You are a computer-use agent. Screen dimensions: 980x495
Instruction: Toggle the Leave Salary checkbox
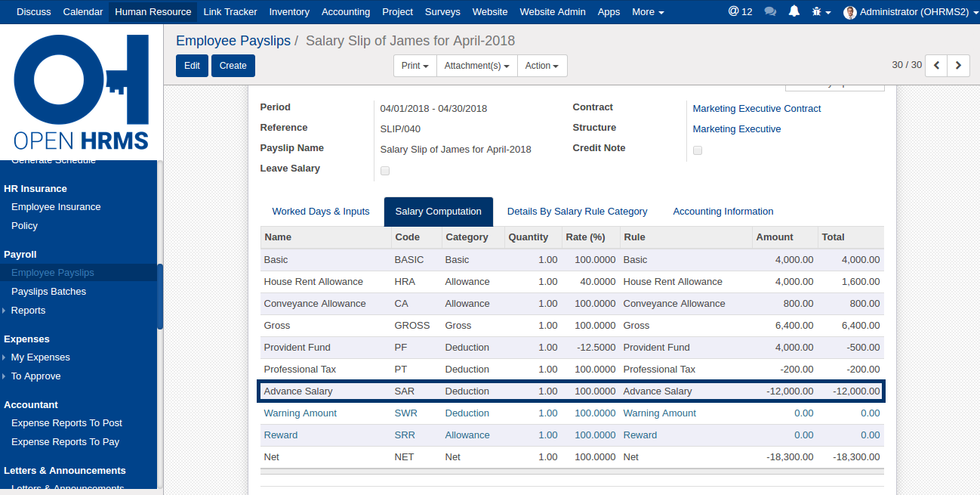(385, 171)
